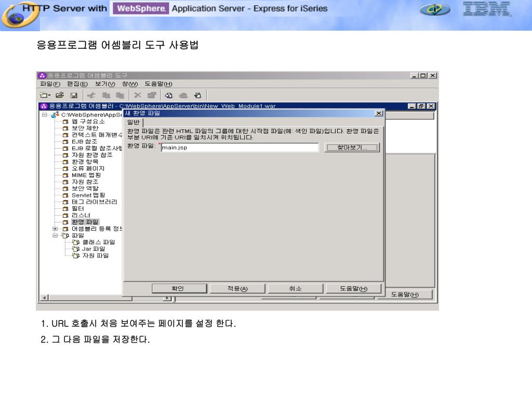532x399 pixels.
Task: Click the folder icon beside 필터
Action: (x=65, y=208)
